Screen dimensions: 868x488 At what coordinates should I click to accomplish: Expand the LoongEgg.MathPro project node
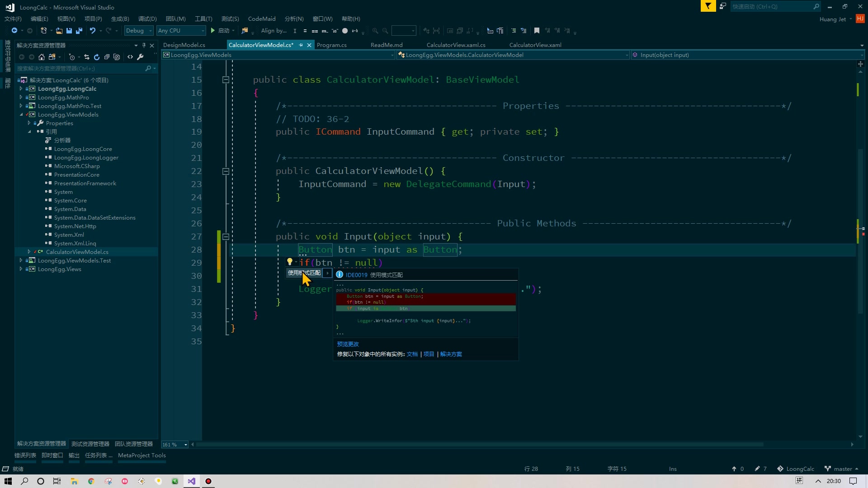[x=21, y=97]
